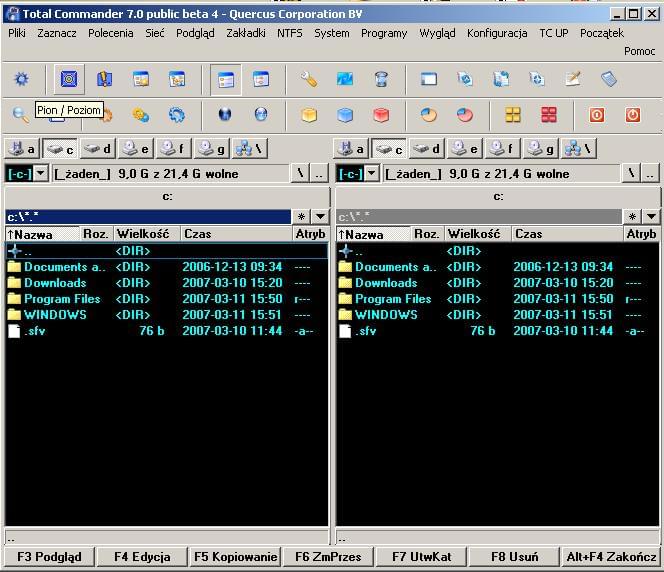
Task: Click the round red power button icon
Action: 633,115
